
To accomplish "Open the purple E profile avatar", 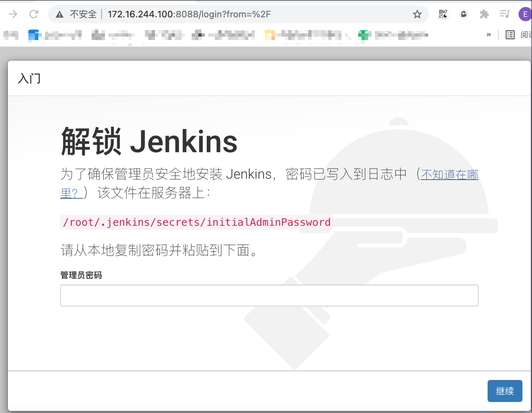I will pyautogui.click(x=525, y=14).
